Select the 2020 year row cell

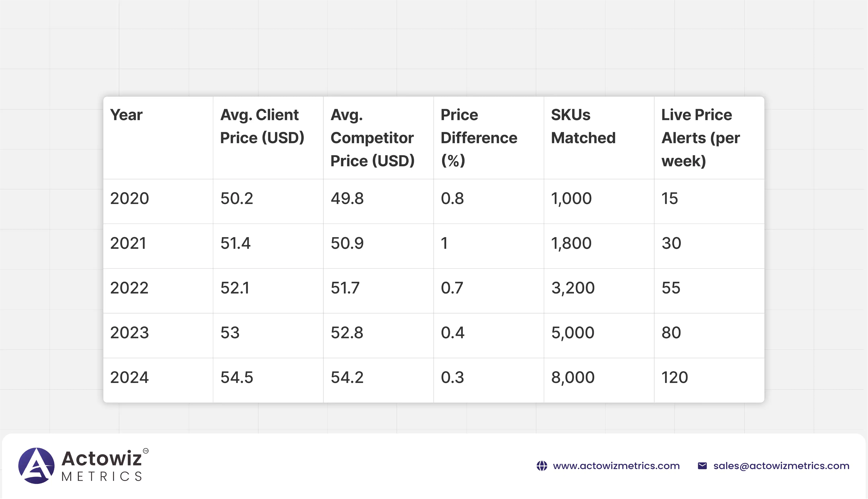[130, 199]
